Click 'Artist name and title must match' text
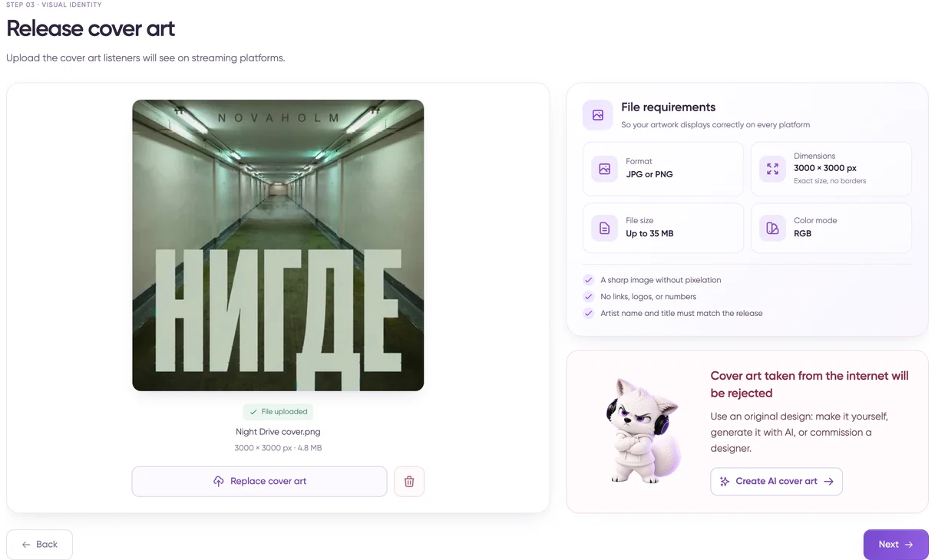 682,313
